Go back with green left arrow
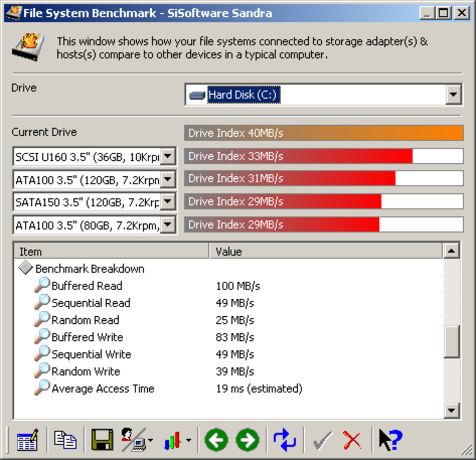476x460 pixels. [x=216, y=440]
